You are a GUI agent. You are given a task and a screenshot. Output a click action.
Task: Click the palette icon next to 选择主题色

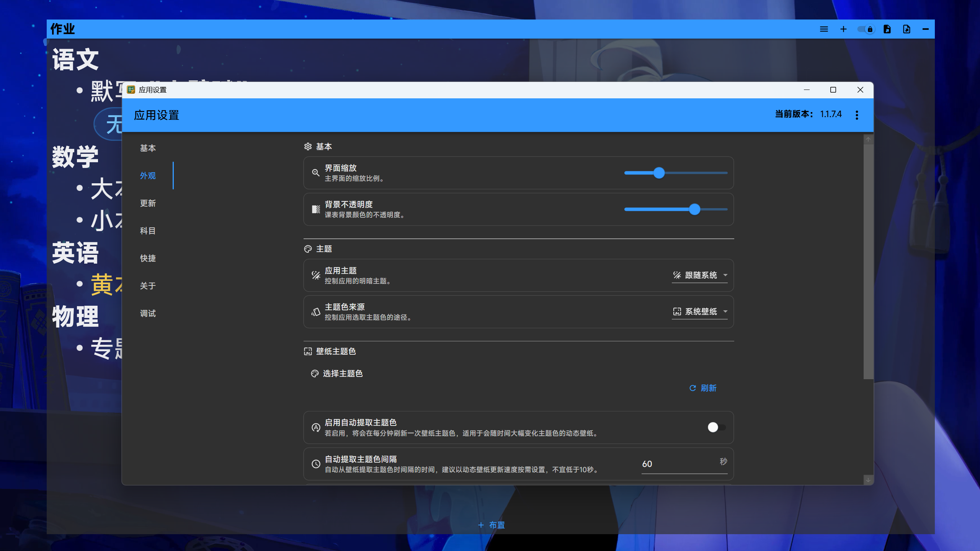point(315,373)
